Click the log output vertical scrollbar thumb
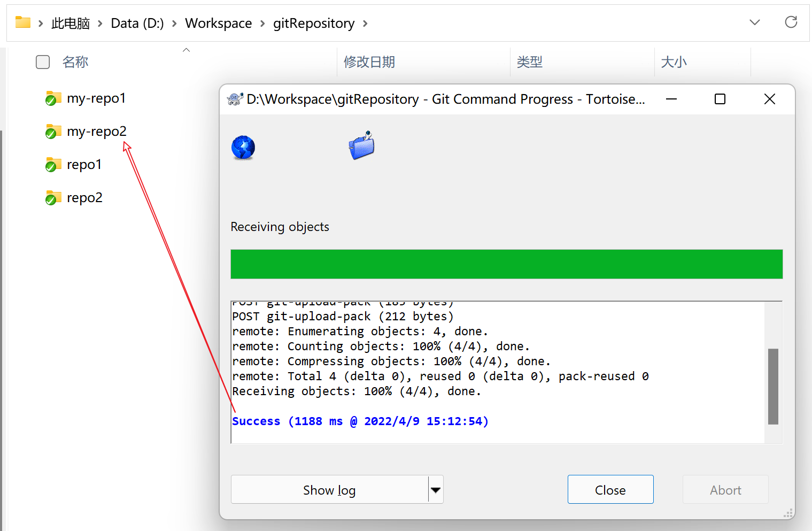 [772, 386]
